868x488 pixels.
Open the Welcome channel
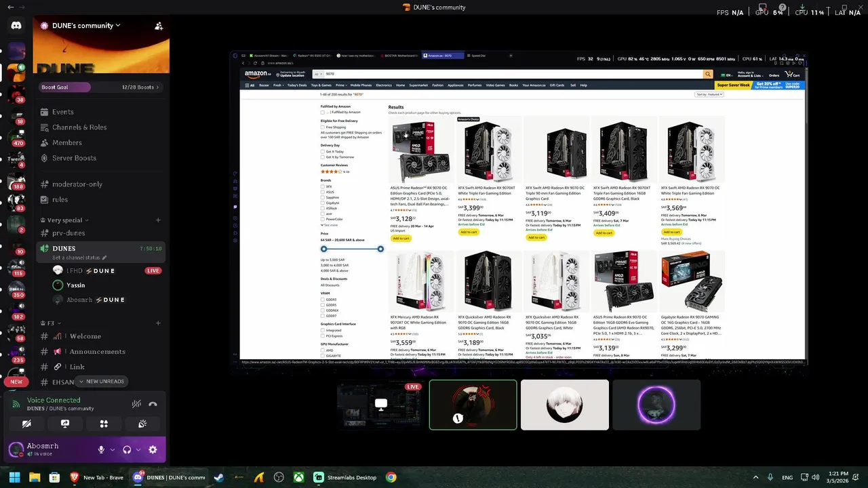point(101,336)
